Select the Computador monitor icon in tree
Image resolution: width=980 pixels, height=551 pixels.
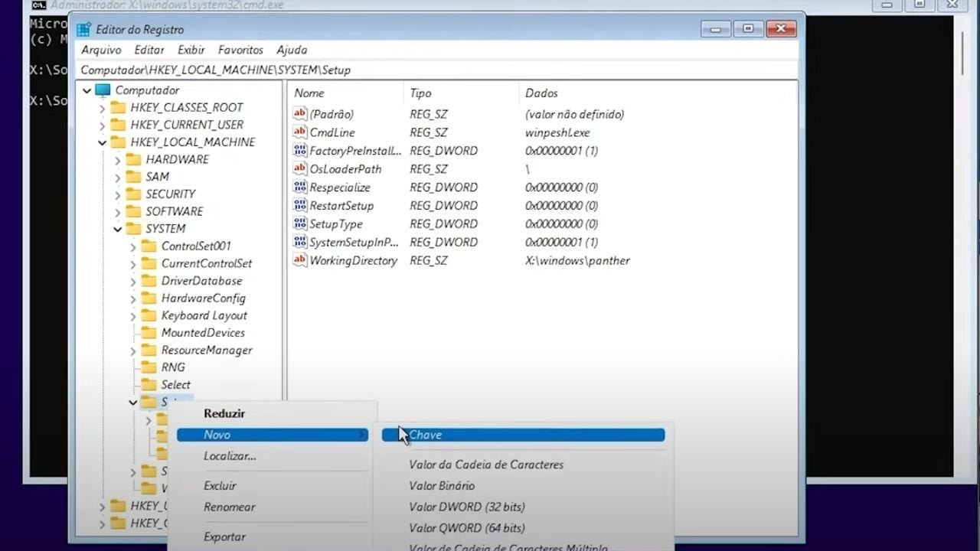(103, 90)
